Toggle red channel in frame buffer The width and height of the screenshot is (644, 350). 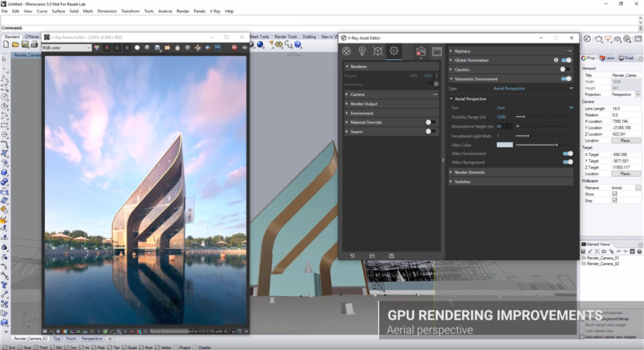click(107, 48)
